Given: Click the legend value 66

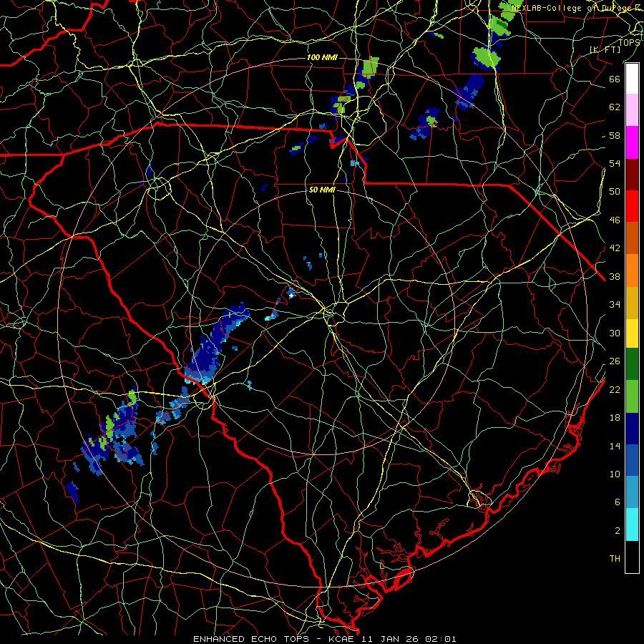Looking at the screenshot, I should [615, 79].
